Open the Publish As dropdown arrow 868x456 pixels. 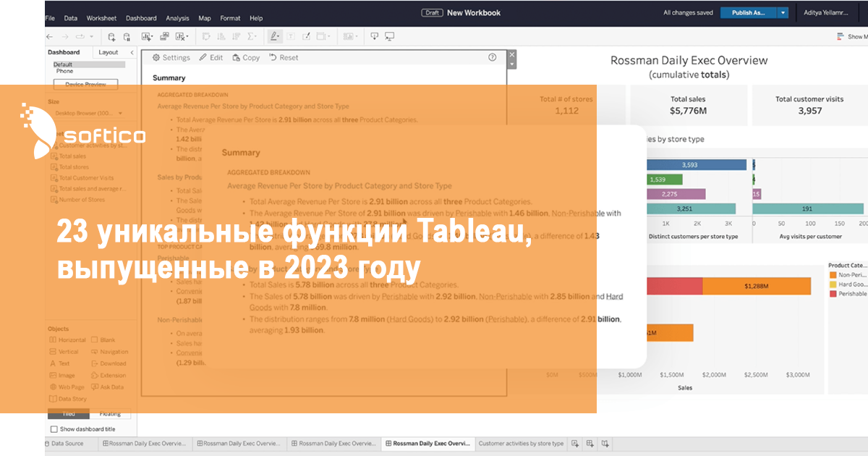point(783,12)
